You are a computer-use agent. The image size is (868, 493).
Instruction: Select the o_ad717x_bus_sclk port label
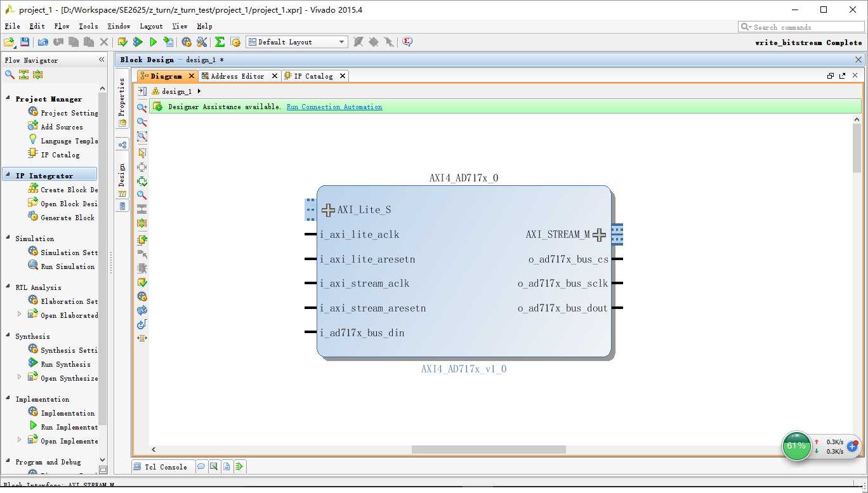point(563,284)
